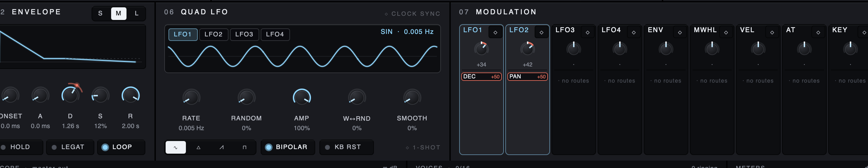The width and height of the screenshot is (868, 168).
Task: Select the triangle waveform shape icon
Action: pyautogui.click(x=198, y=147)
